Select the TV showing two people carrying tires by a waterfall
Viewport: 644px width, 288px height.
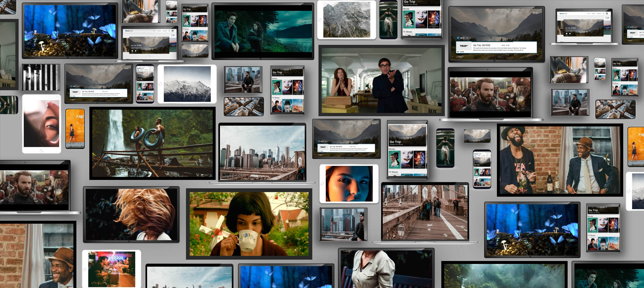152,143
